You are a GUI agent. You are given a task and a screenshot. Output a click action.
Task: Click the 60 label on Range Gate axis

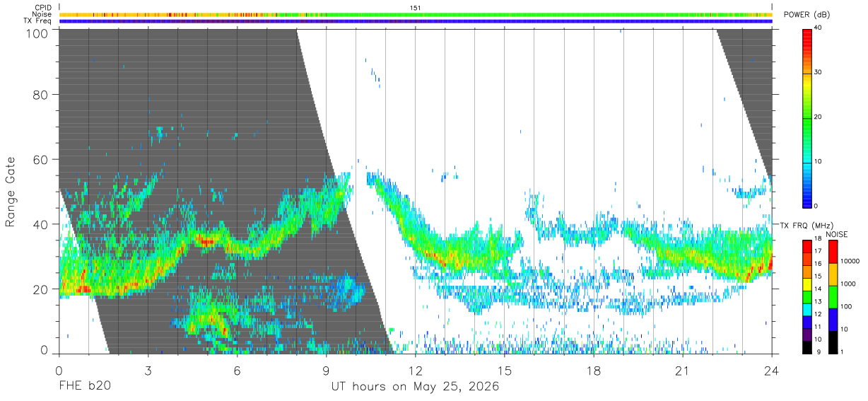coord(41,159)
